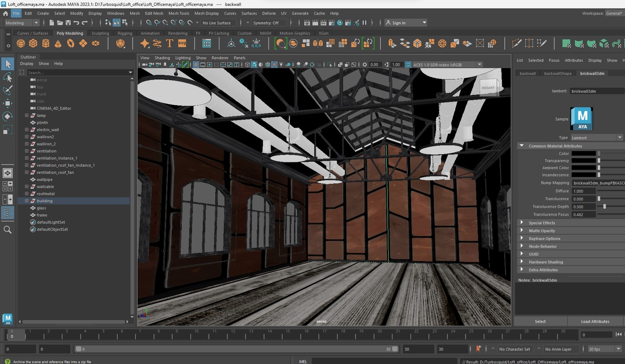This screenshot has height=364, width=625.
Task: Open the material Type Lambert dropdown
Action: tap(597, 138)
